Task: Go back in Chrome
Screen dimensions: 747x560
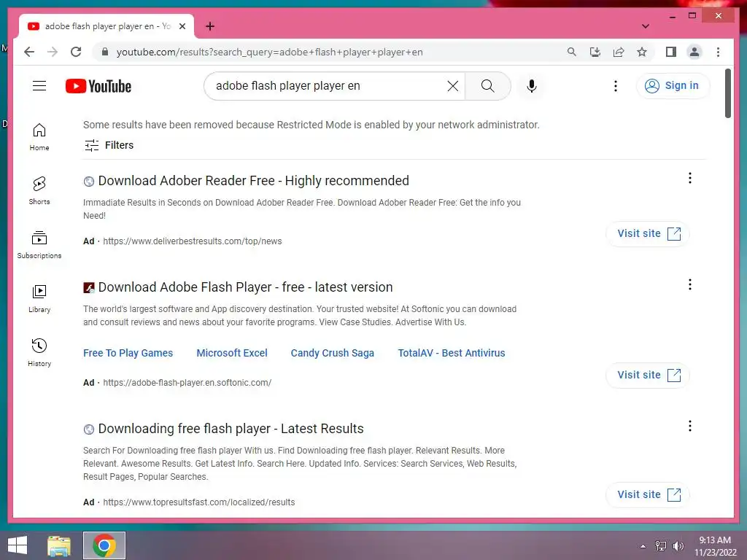Action: (x=29, y=52)
